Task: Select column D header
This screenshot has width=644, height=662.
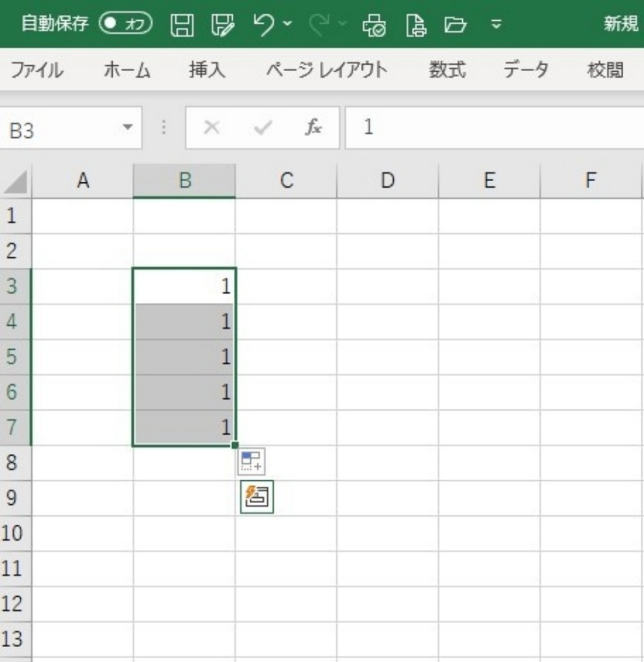Action: click(388, 181)
